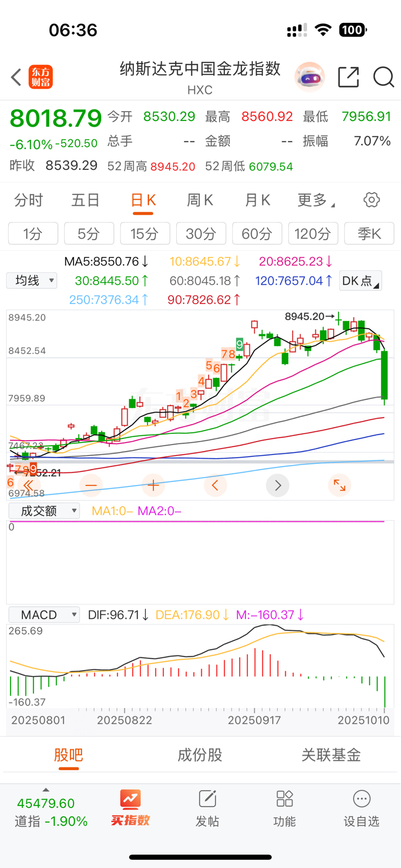Viewport: 401px width, 868px height.
Task: Open chart settings gear icon
Action: pos(371,200)
